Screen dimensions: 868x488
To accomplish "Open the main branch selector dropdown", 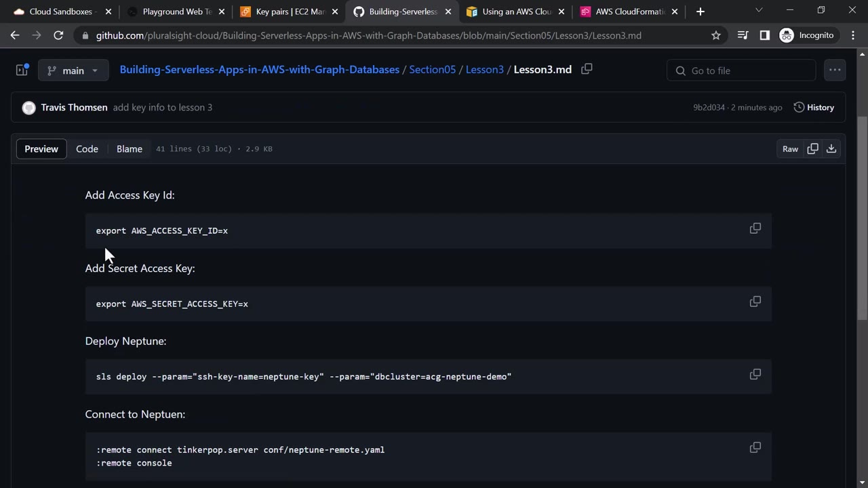I will pyautogui.click(x=73, y=70).
